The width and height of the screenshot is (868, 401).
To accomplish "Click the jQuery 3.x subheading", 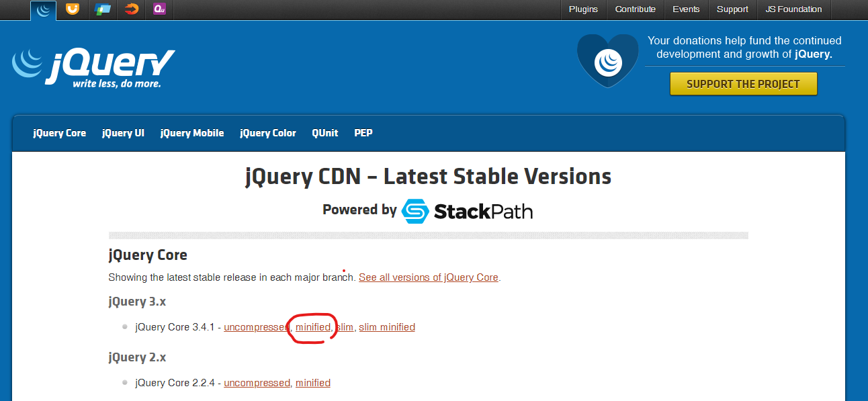I will [x=137, y=302].
